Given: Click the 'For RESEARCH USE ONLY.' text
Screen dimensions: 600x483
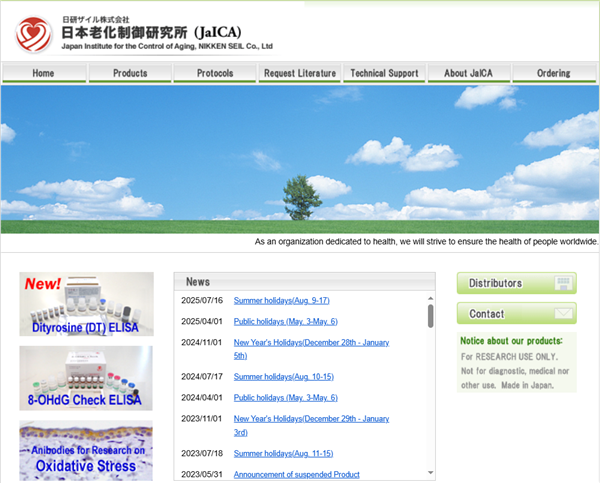Looking at the screenshot, I should pos(509,357).
